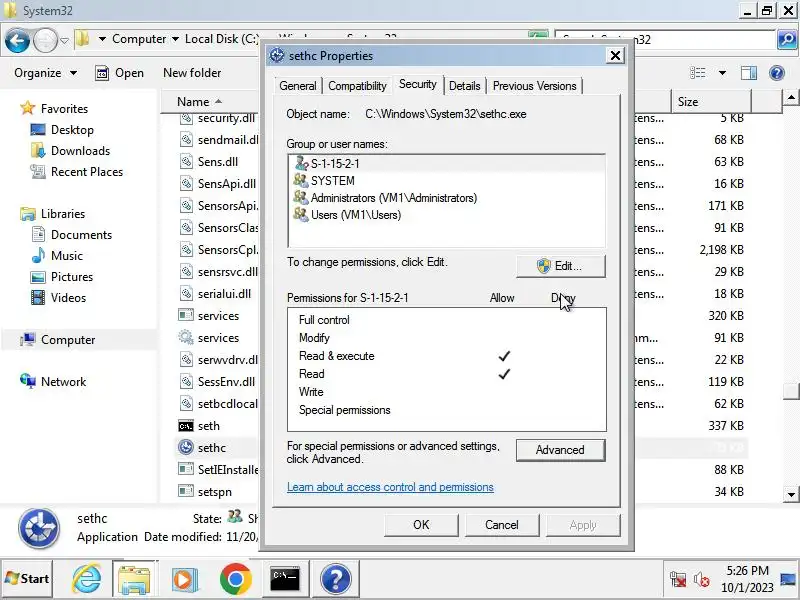Open Recent Places in Favorites
This screenshot has height=600, width=800.
(x=87, y=171)
